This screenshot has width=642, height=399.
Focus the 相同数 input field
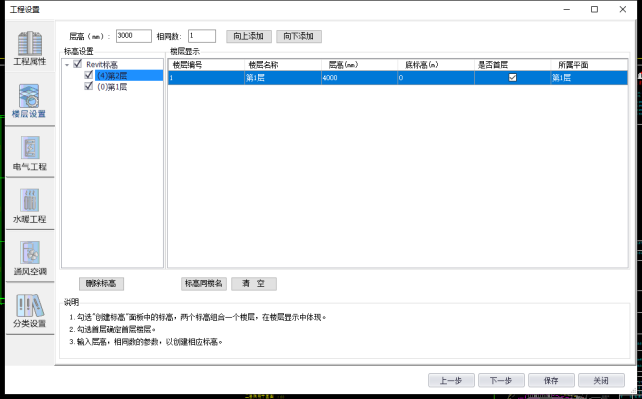[x=202, y=36]
